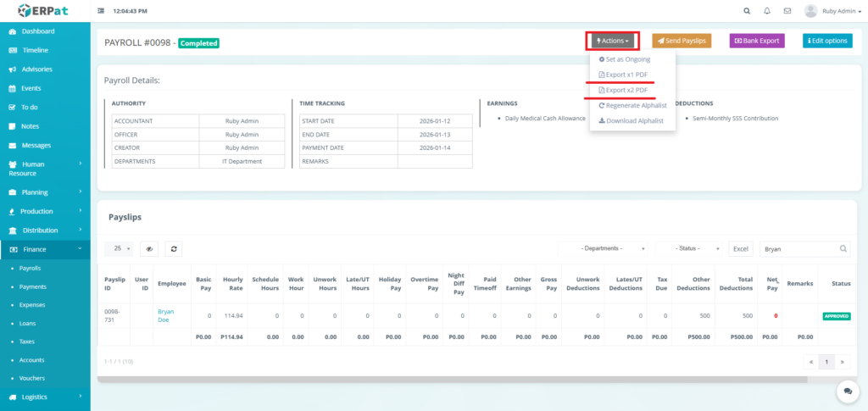Click the Bank Export button
Image resolution: width=868 pixels, height=411 pixels.
(757, 41)
